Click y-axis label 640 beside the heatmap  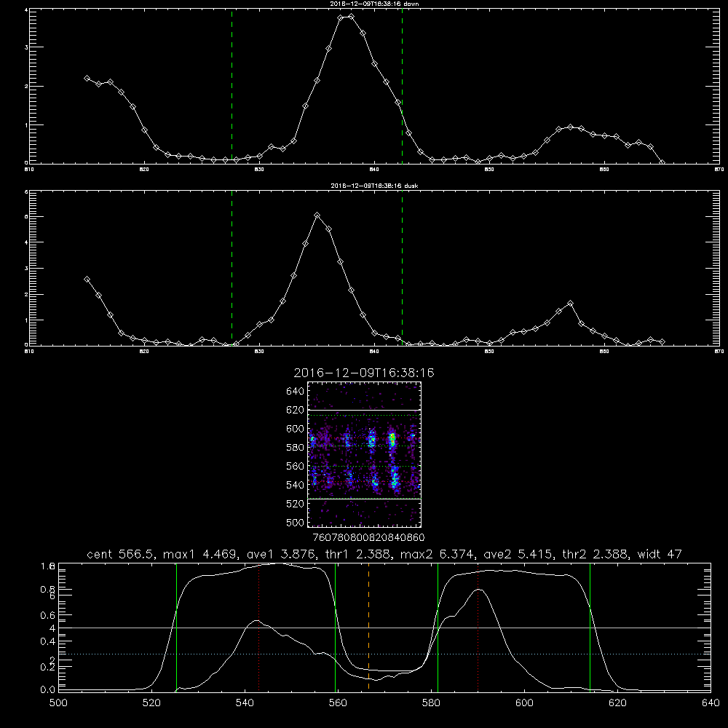(x=296, y=391)
